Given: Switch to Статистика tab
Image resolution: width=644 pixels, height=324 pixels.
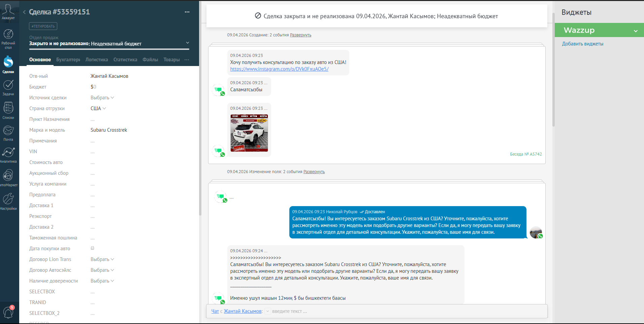Looking at the screenshot, I should [125, 60].
